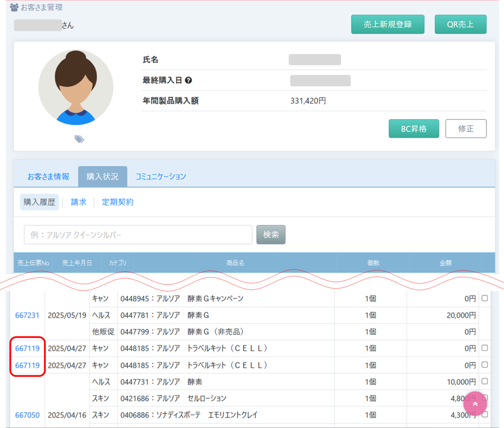Click the QR売上 button

[x=460, y=24]
